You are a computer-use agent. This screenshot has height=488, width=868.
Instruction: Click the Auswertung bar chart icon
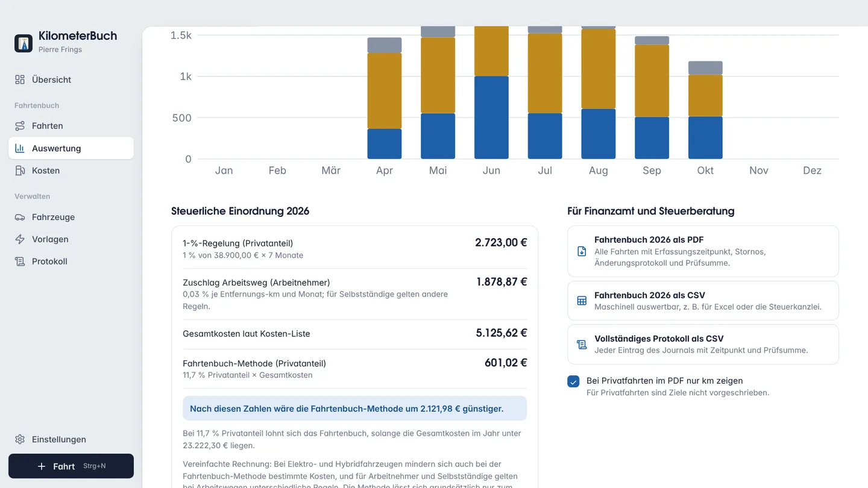click(20, 148)
